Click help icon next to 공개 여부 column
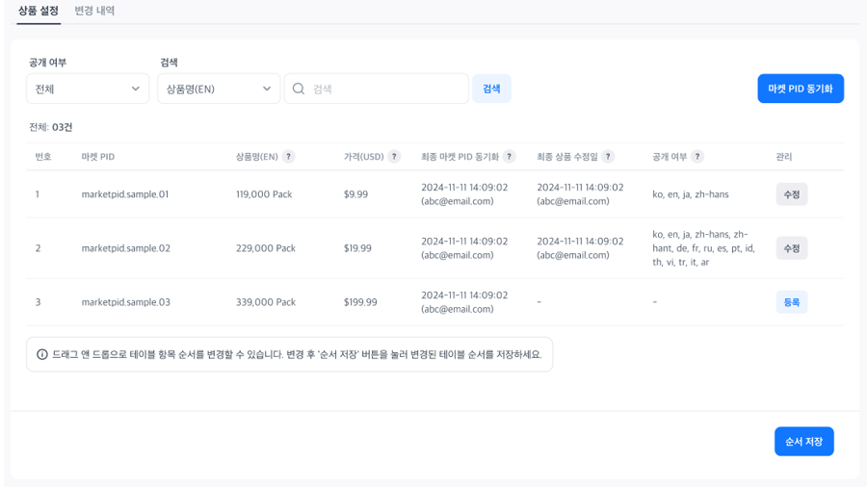Viewport: 868px width, 487px height. pyautogui.click(x=697, y=157)
